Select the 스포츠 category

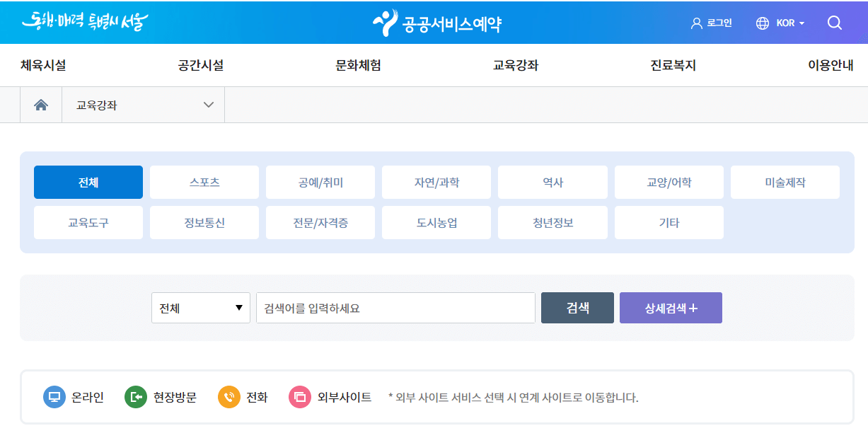pos(204,182)
